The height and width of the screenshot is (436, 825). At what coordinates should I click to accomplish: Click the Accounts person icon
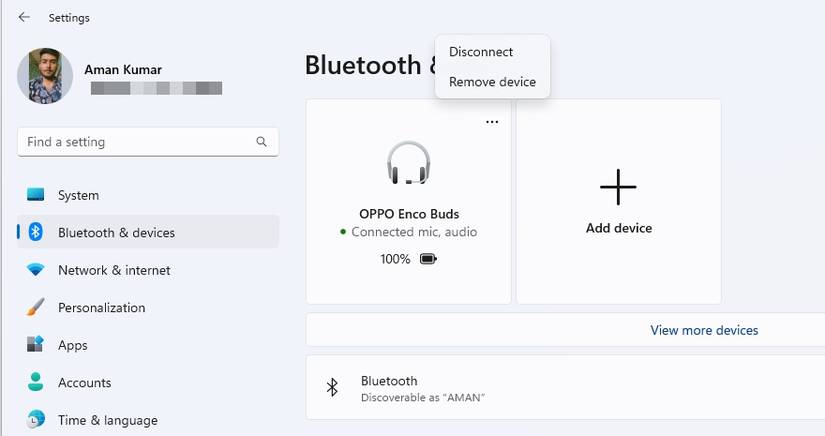pos(36,382)
